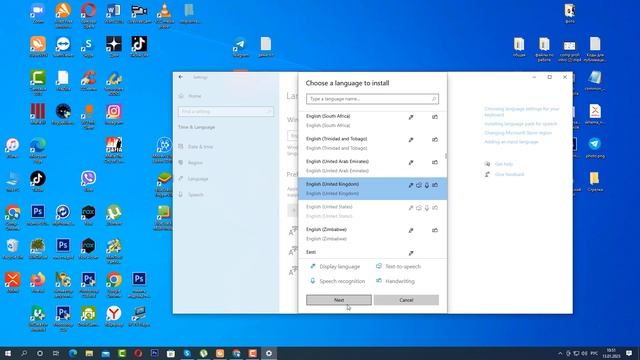
Task: Select the highlighted English (United Kingdom) row
Action: [372, 189]
